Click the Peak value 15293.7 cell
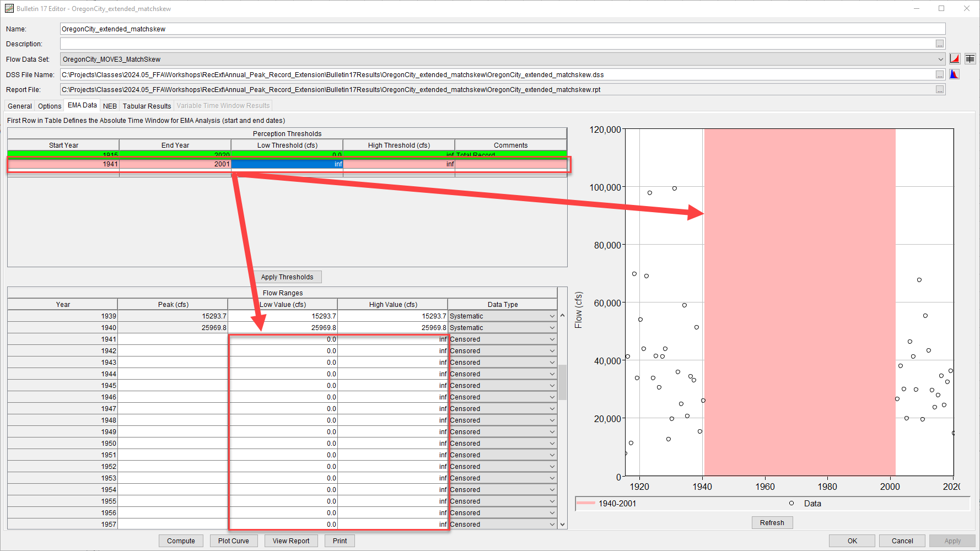Viewport: 980px width, 551px height. 173,316
